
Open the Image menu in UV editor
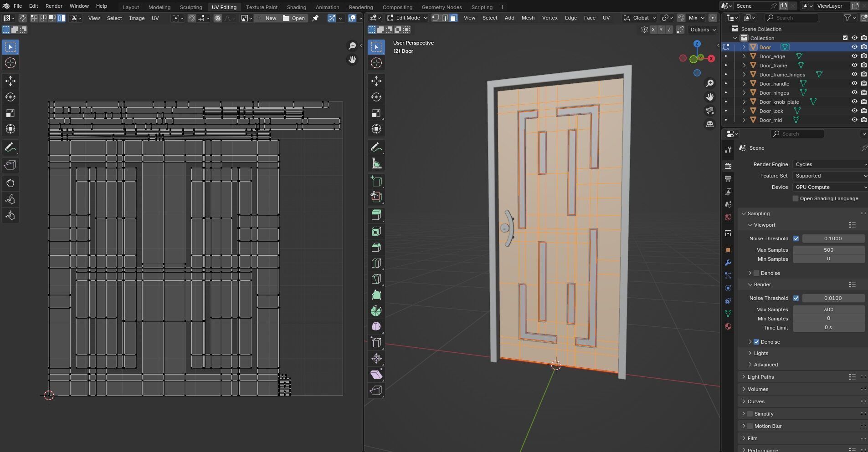coord(137,18)
